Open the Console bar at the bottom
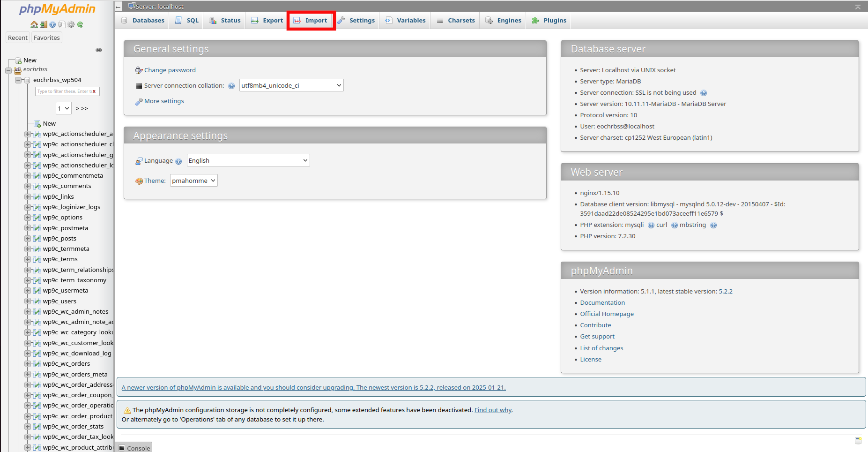Image resolution: width=868 pixels, height=452 pixels. pos(134,448)
